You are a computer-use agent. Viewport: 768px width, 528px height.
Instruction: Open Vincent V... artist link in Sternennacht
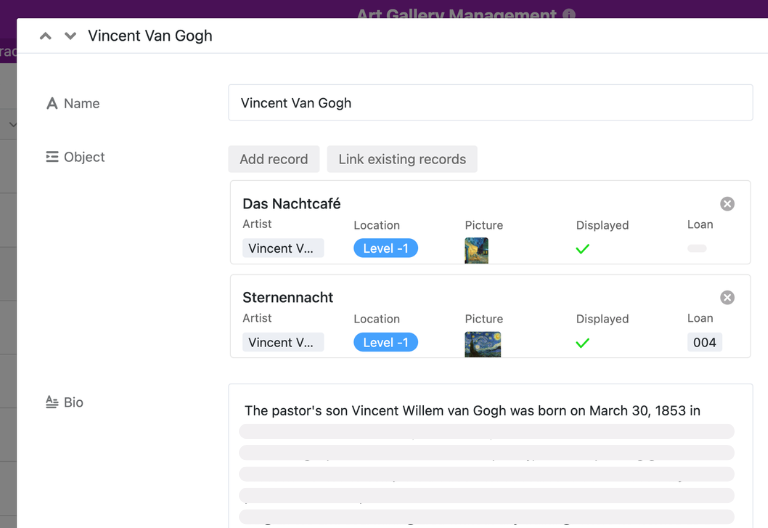point(283,342)
